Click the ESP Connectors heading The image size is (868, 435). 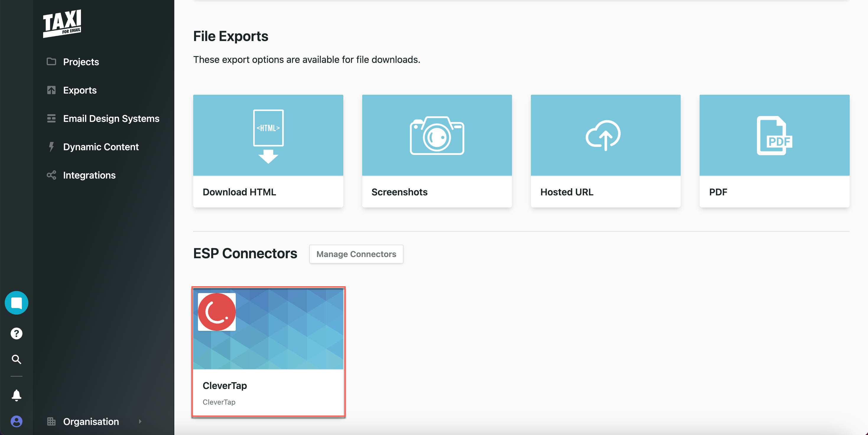pos(245,253)
